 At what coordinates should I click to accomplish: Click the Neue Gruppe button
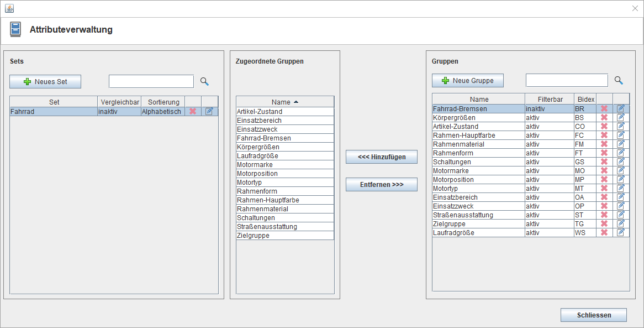[x=467, y=80]
